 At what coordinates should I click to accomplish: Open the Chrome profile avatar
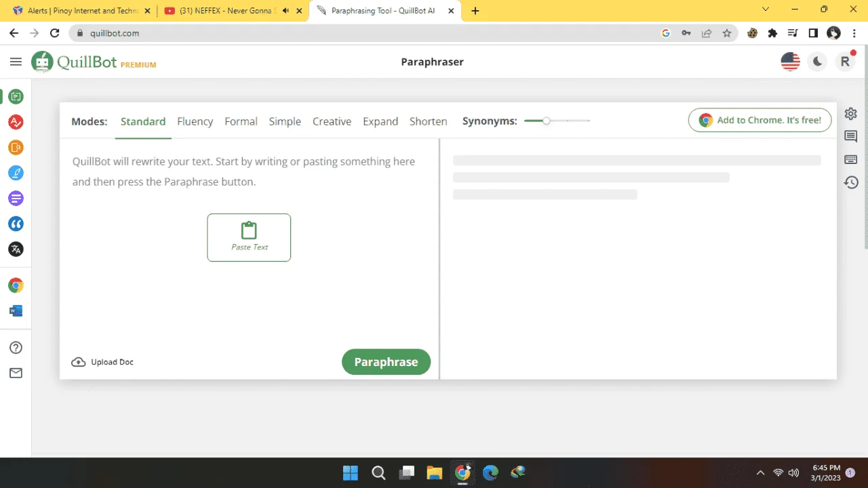click(x=834, y=33)
